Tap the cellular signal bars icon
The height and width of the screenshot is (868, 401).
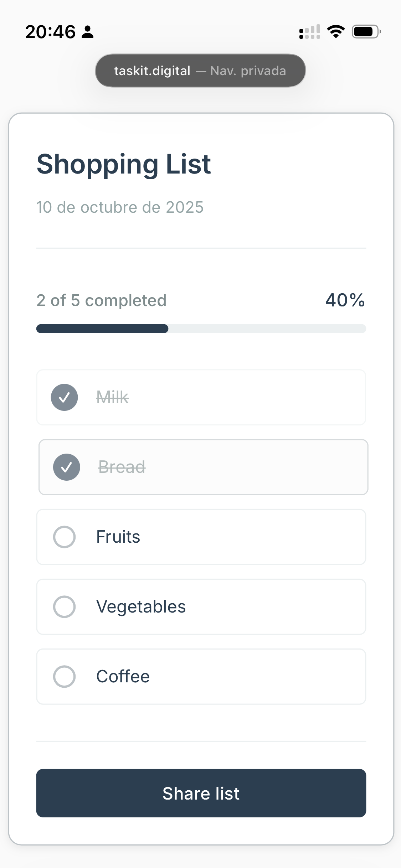(309, 32)
